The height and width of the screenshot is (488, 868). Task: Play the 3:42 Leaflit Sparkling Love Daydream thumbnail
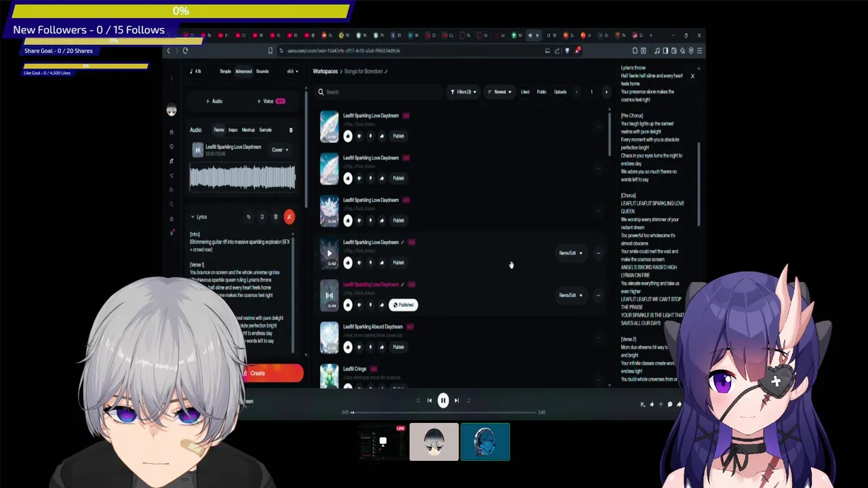[330, 253]
